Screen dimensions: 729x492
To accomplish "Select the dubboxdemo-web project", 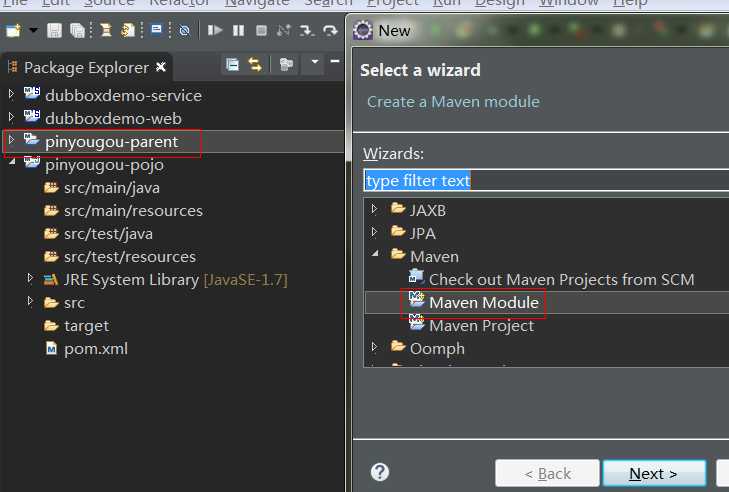I will pyautogui.click(x=113, y=118).
